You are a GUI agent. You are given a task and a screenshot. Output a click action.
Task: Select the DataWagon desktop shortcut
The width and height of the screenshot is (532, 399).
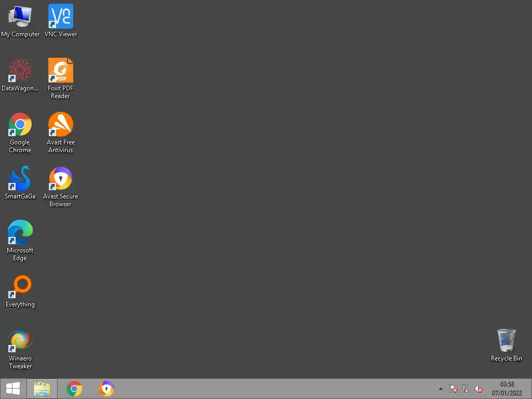click(x=20, y=75)
